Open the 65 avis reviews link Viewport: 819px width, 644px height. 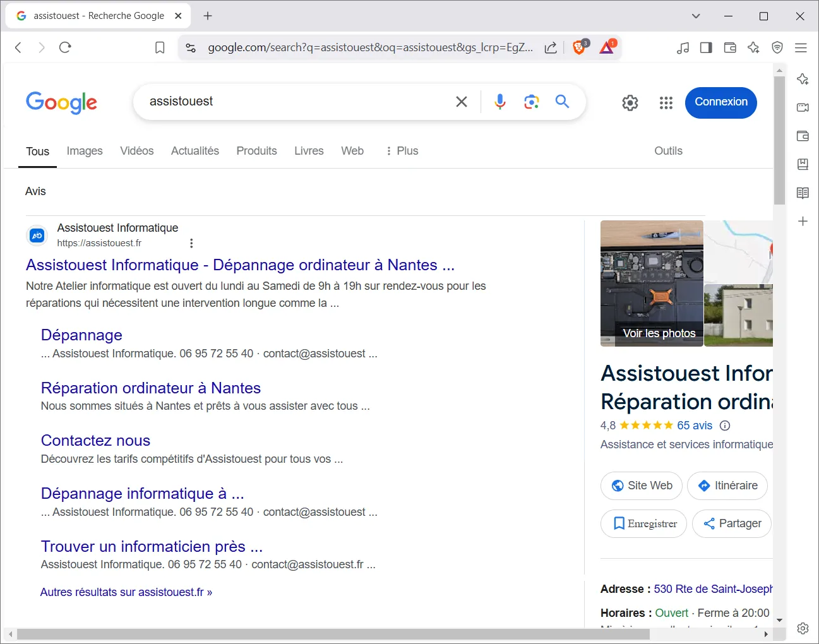coord(695,426)
